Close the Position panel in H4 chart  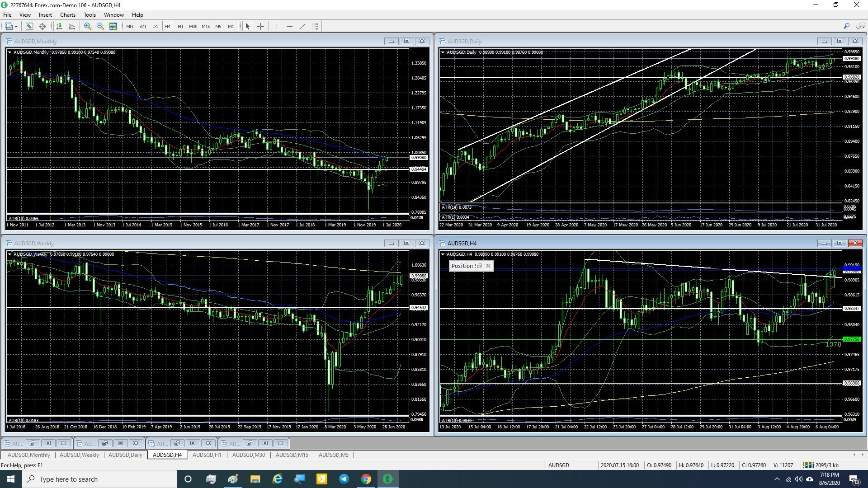click(x=488, y=266)
